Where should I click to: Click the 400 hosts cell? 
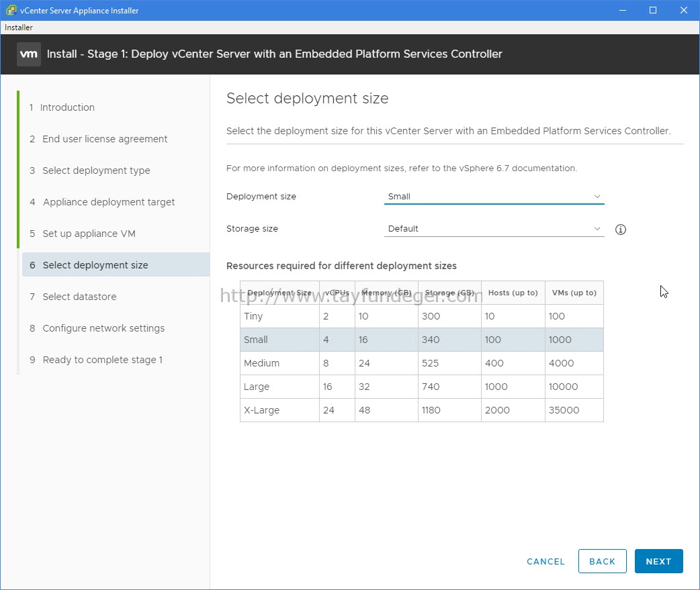(513, 363)
